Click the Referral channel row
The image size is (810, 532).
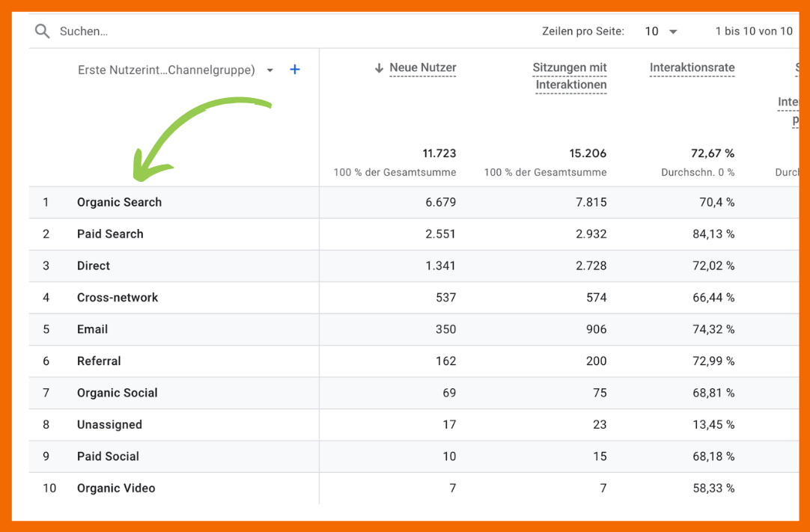[99, 361]
